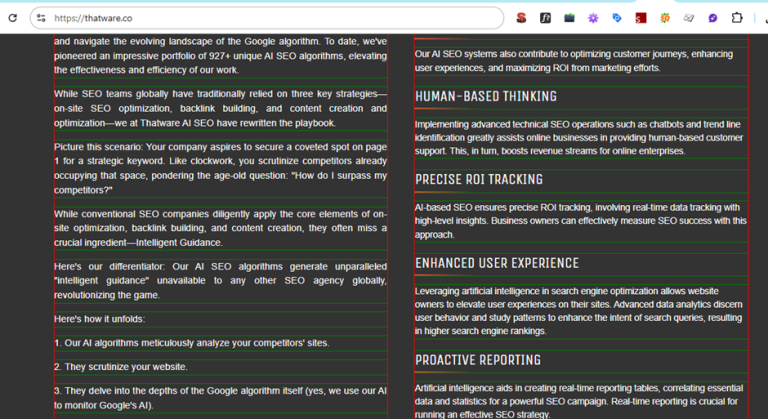
Task: Focus the address bar showing thatware.co
Action: pyautogui.click(x=267, y=18)
